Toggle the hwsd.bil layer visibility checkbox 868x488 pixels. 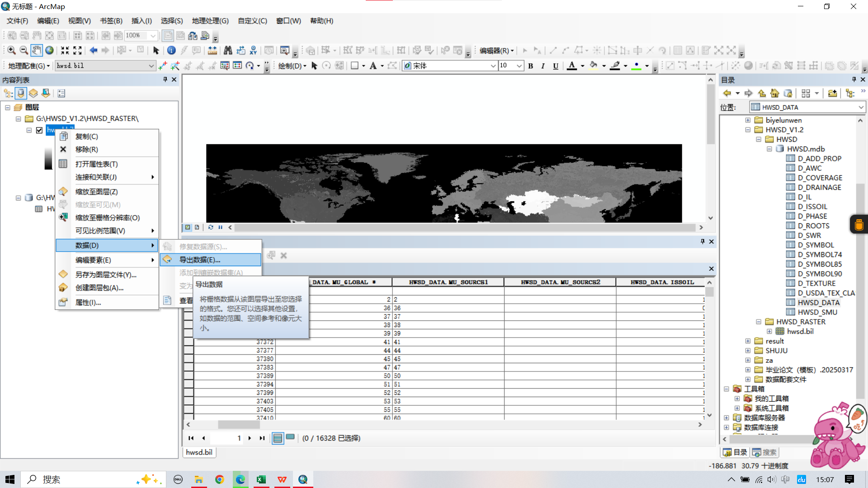(39, 130)
